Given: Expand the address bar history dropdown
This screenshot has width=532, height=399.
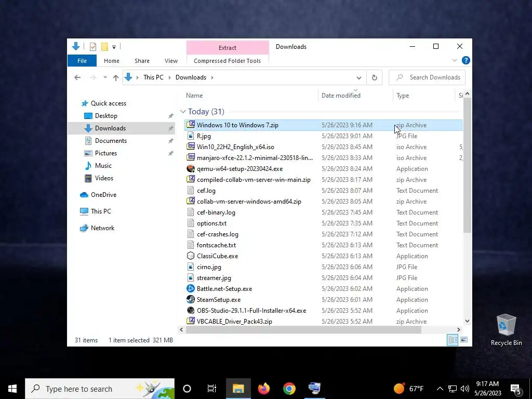Looking at the screenshot, I should (x=358, y=78).
